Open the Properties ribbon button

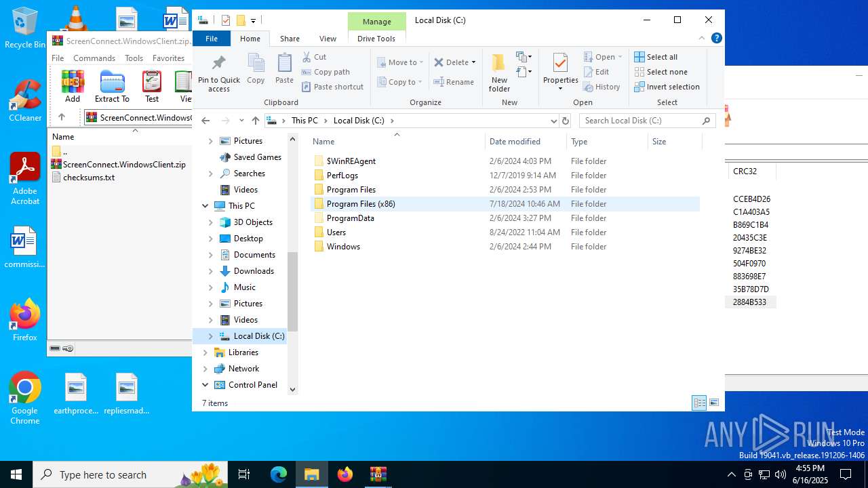pos(560,73)
